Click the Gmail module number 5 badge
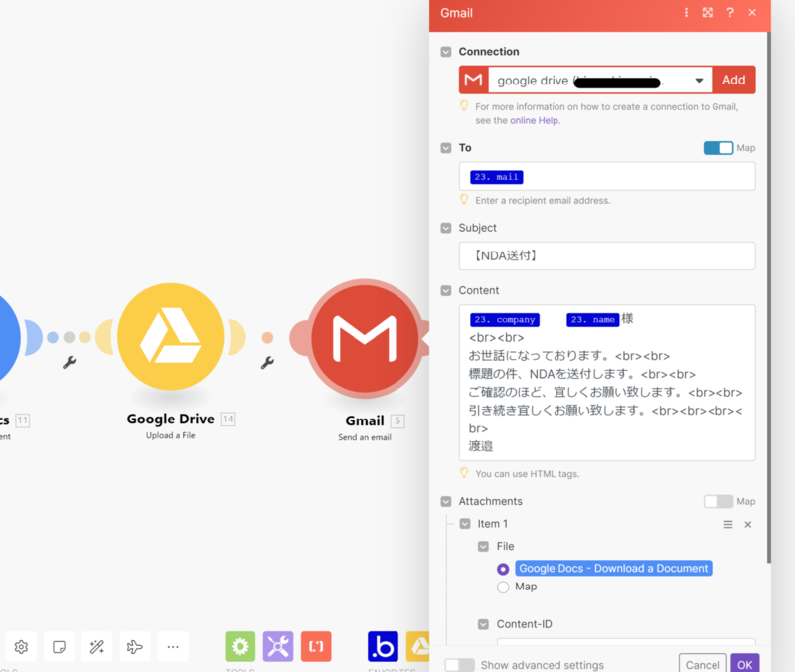Viewport: 795px width, 672px height. tap(397, 420)
